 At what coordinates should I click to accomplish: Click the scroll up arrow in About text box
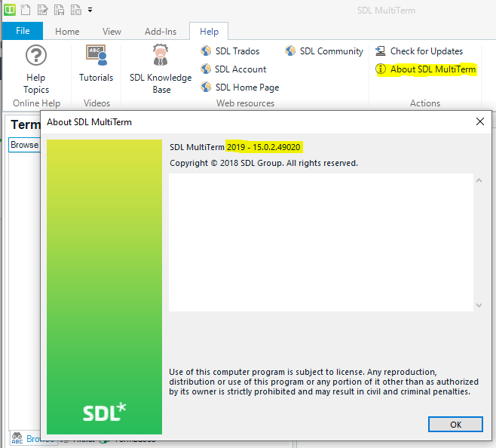tap(479, 180)
